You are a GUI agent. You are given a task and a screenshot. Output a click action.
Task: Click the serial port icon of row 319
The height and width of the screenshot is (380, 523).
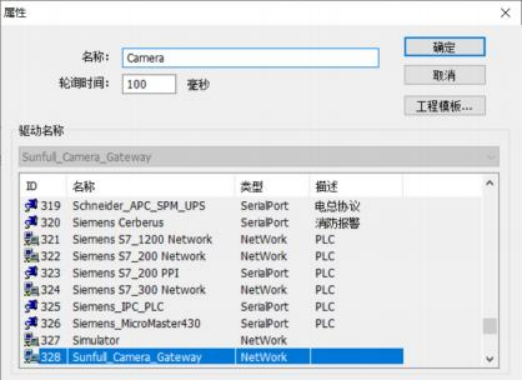tap(31, 205)
